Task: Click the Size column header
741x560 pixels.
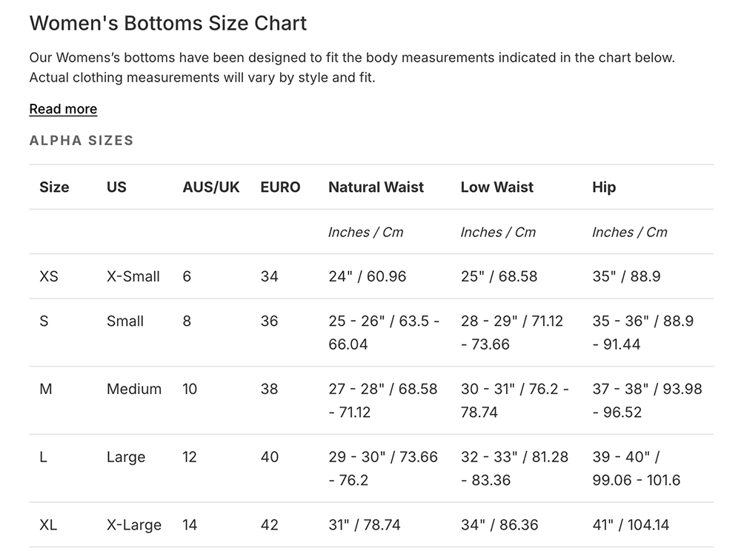Action: coord(54,187)
